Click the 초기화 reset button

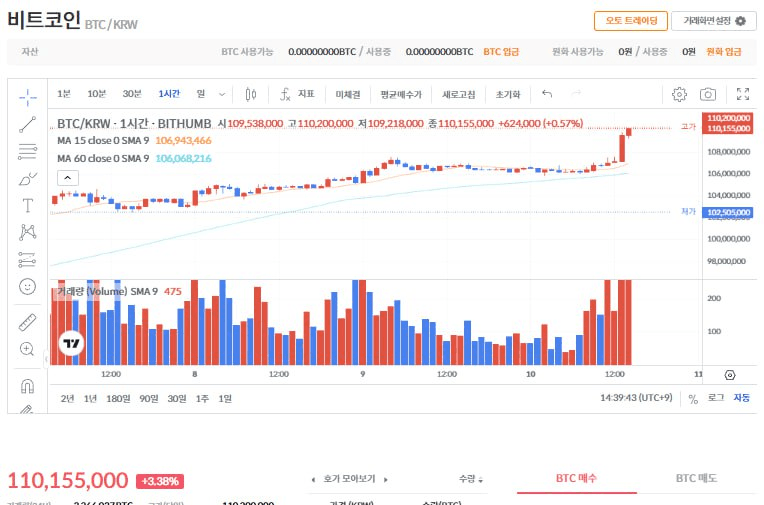(508, 95)
